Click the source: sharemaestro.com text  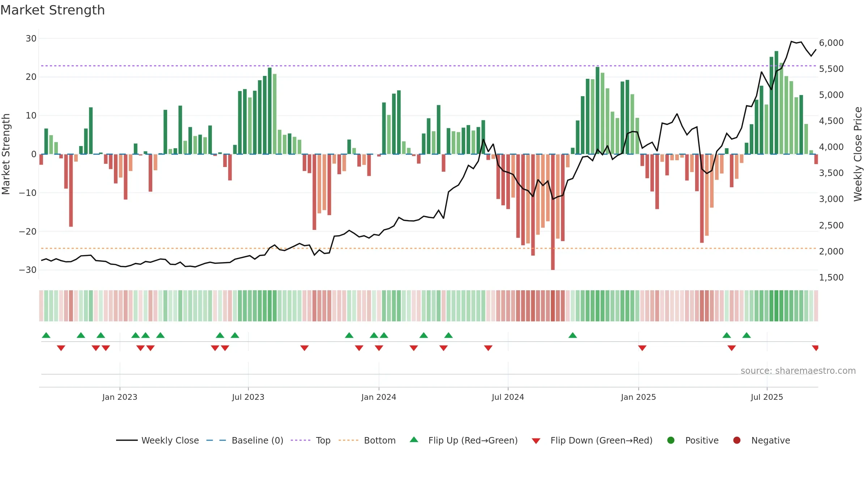798,371
